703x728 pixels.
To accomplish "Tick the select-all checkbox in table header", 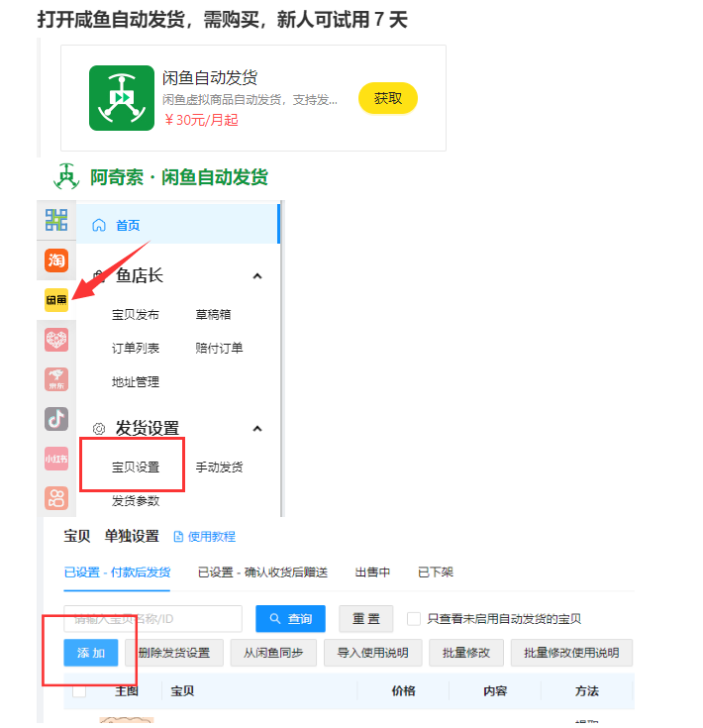I will coord(79,691).
